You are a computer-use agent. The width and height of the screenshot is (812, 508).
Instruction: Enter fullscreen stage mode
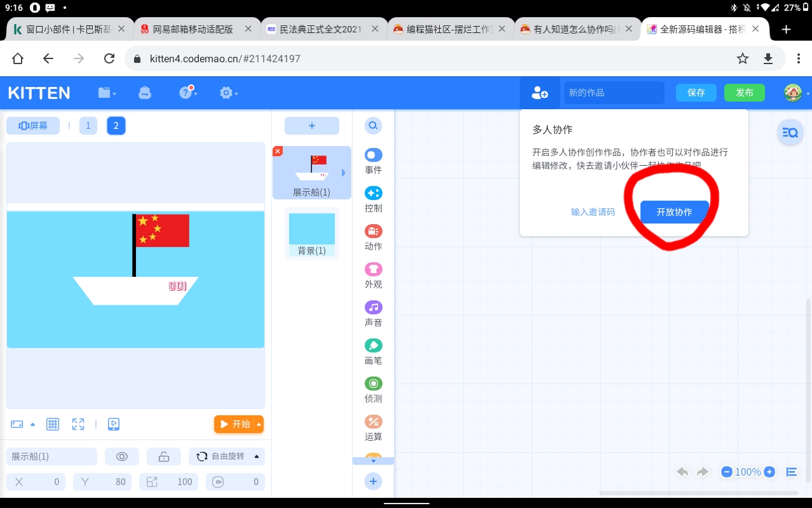[78, 424]
